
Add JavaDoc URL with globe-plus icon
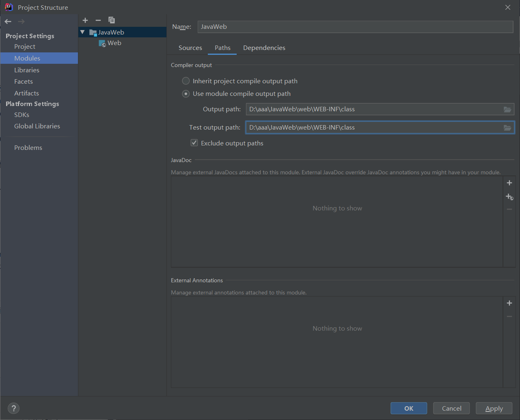[x=509, y=197]
